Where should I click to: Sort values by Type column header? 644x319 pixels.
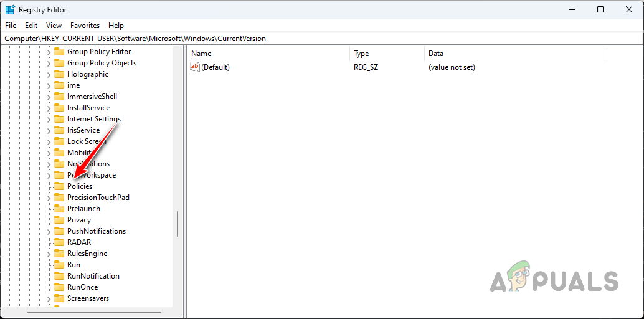(387, 54)
